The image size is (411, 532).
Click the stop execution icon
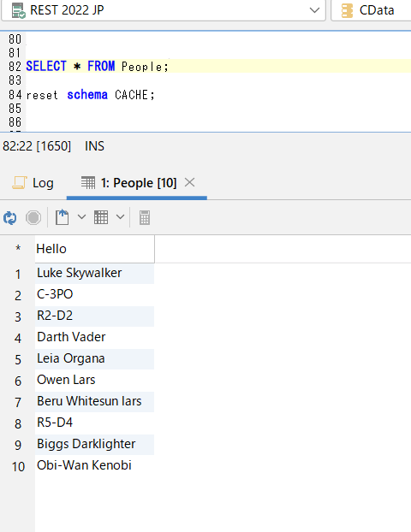click(x=33, y=217)
